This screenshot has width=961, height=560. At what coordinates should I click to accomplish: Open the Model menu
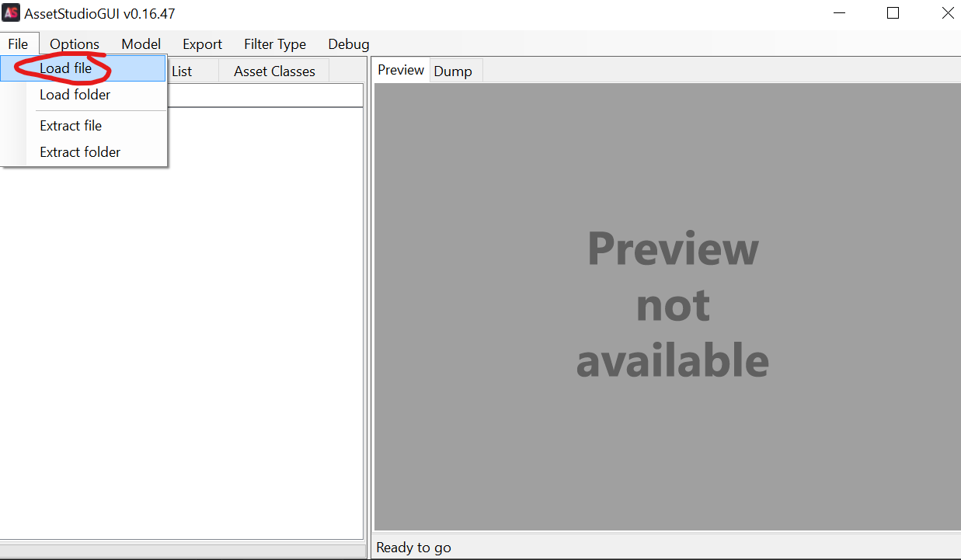[x=141, y=44]
